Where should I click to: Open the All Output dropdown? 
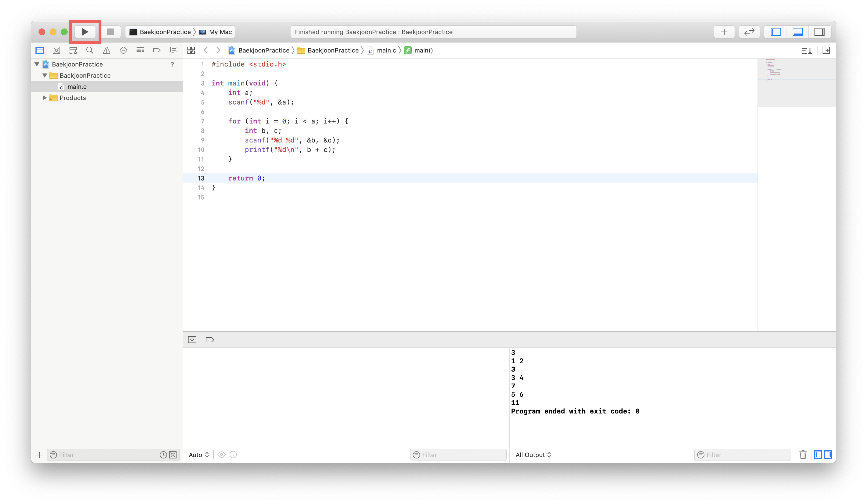coord(533,455)
